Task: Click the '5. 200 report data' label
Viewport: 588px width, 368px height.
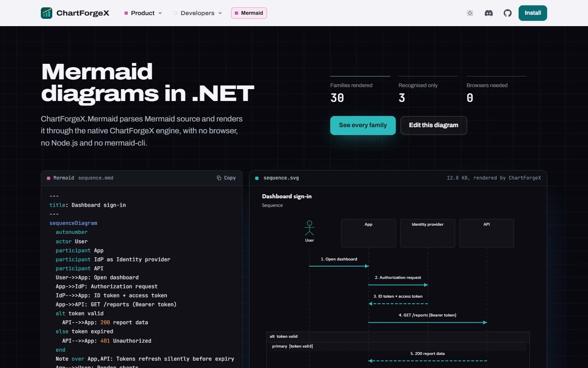Action: pyautogui.click(x=428, y=354)
